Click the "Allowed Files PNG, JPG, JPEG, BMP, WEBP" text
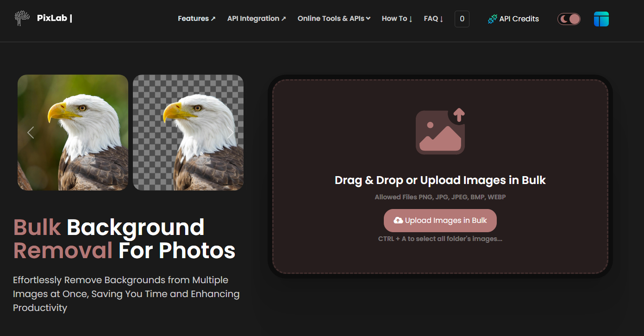Image resolution: width=644 pixels, height=336 pixels. (440, 197)
